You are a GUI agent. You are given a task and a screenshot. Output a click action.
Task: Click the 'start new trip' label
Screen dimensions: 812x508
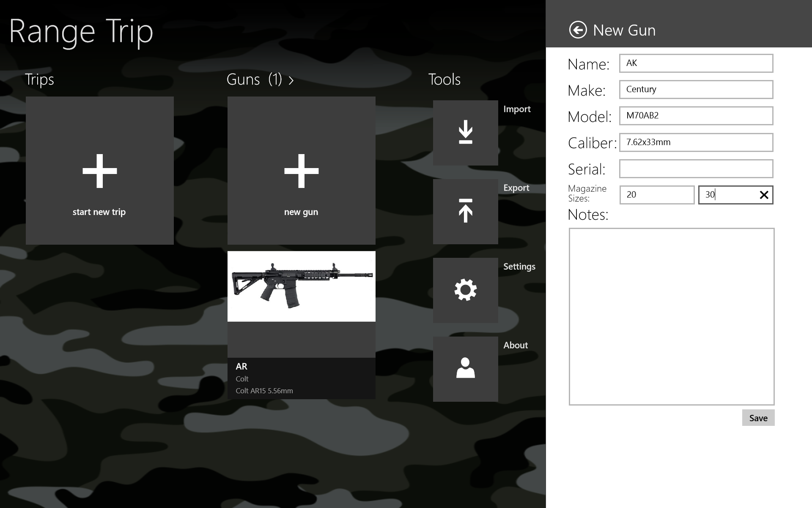tap(99, 212)
